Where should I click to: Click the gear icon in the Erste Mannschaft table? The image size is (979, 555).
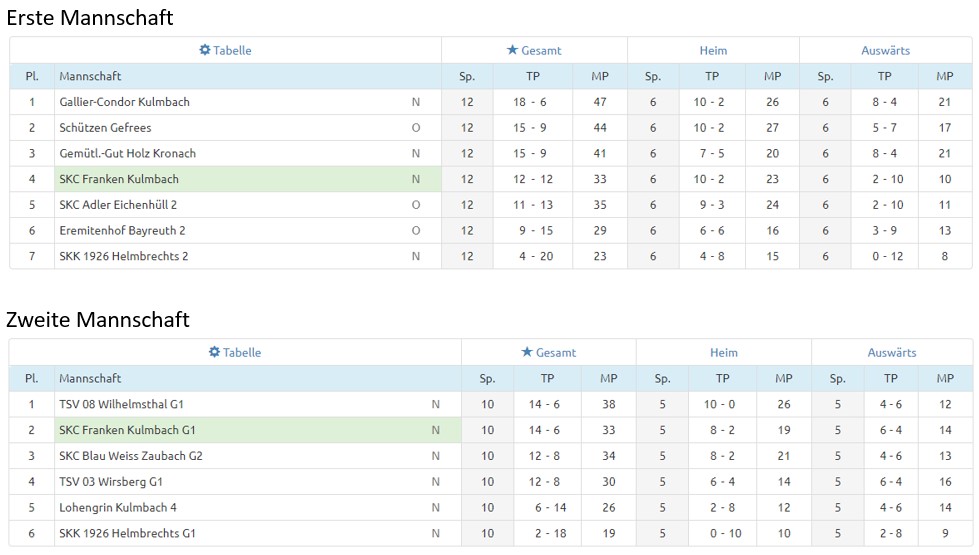point(205,50)
